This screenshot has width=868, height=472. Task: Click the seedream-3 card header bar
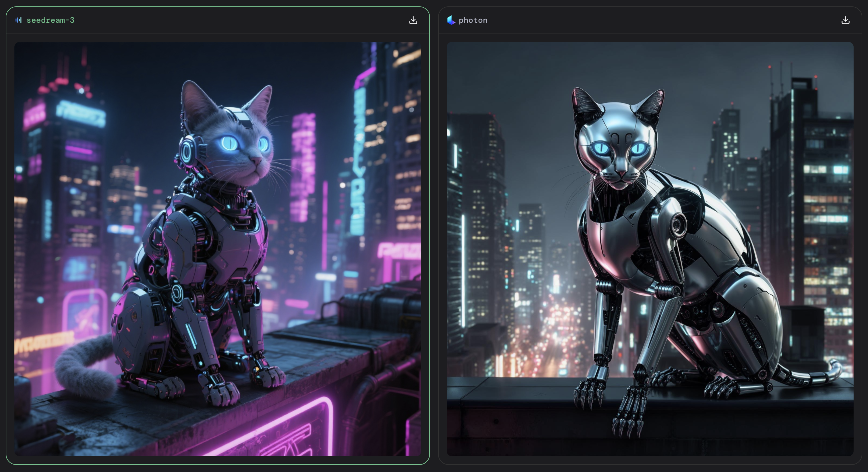click(236, 20)
